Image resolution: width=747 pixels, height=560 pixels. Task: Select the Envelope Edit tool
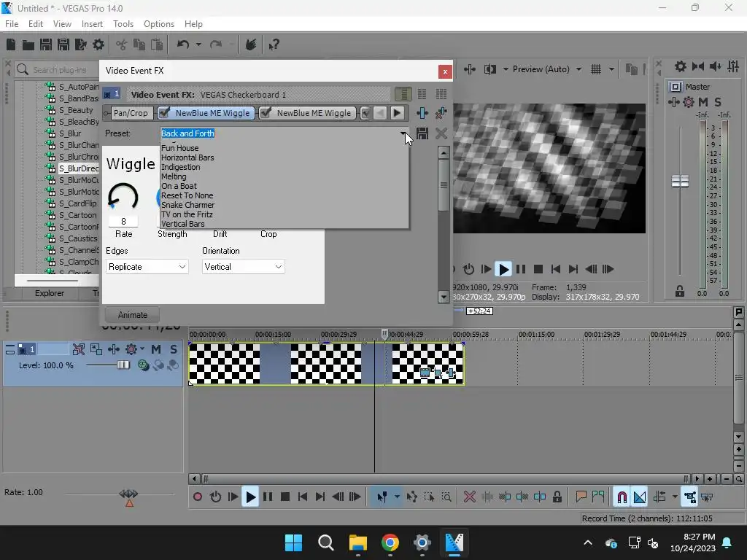coord(412,497)
